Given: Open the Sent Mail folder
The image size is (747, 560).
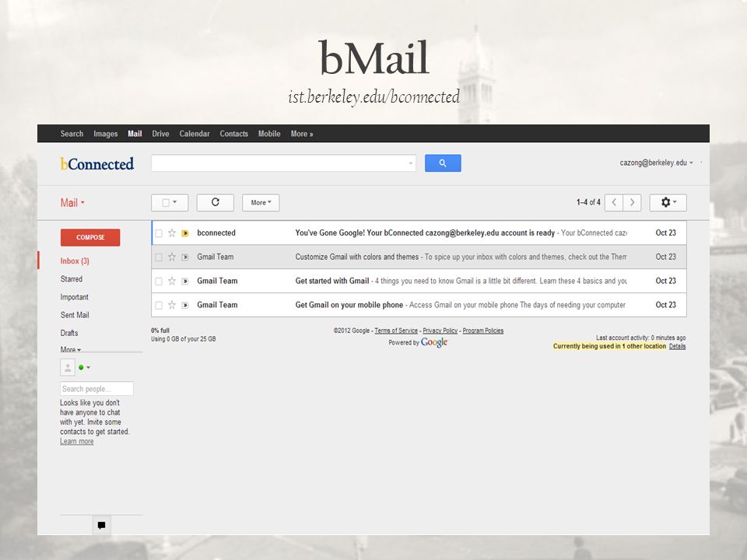Looking at the screenshot, I should point(75,315).
